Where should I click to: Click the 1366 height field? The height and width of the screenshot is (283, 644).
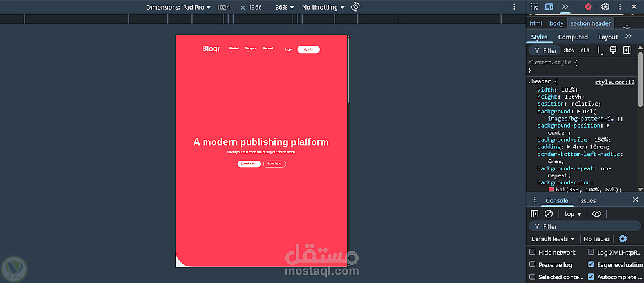tap(255, 7)
